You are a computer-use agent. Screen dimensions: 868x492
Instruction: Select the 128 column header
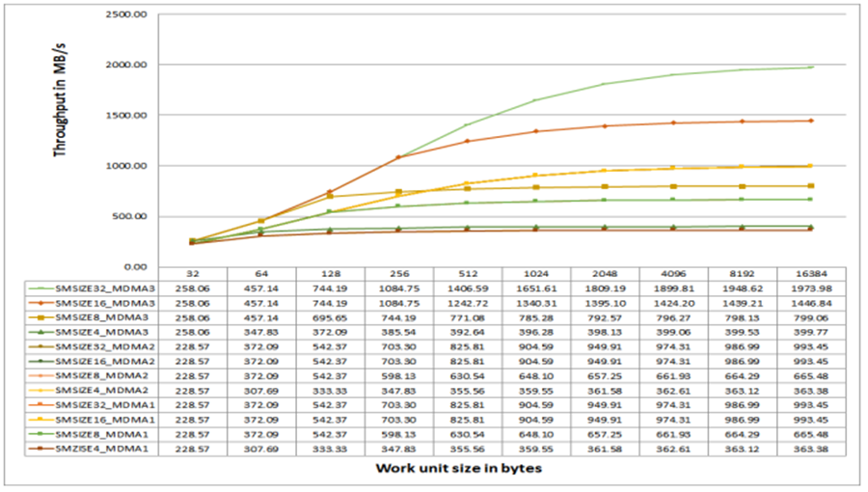coord(331,273)
